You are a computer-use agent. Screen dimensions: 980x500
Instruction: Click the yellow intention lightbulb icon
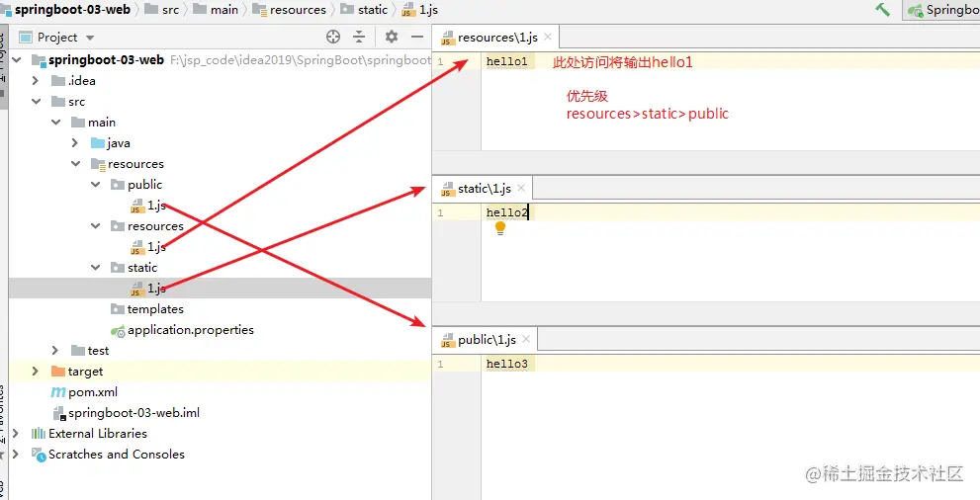click(500, 228)
